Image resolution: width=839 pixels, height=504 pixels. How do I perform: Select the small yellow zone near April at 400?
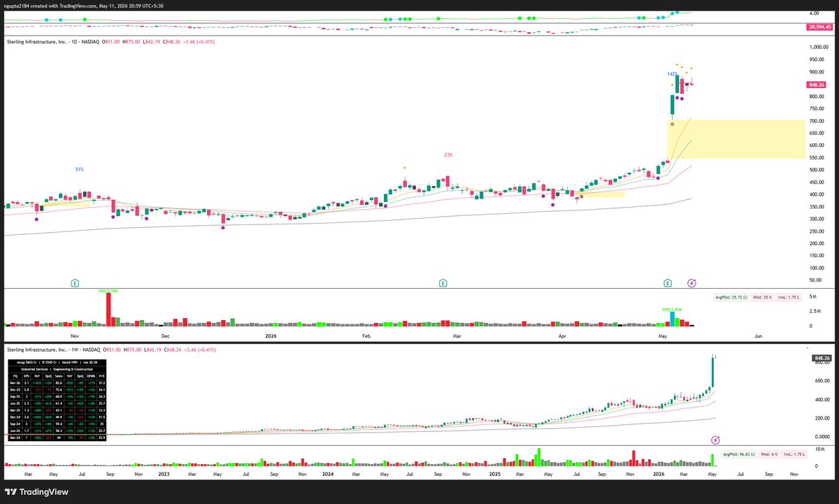click(x=603, y=195)
